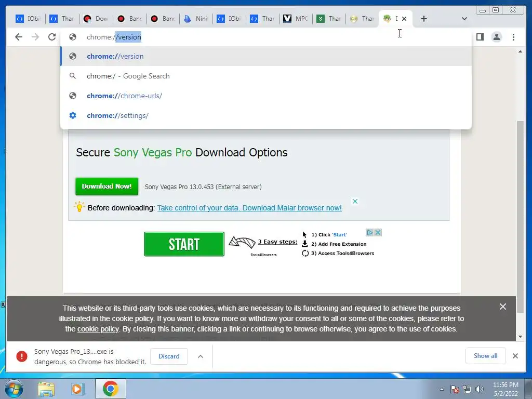The width and height of the screenshot is (532, 399).
Task: Click the red dangerous download warning icon
Action: [22, 356]
